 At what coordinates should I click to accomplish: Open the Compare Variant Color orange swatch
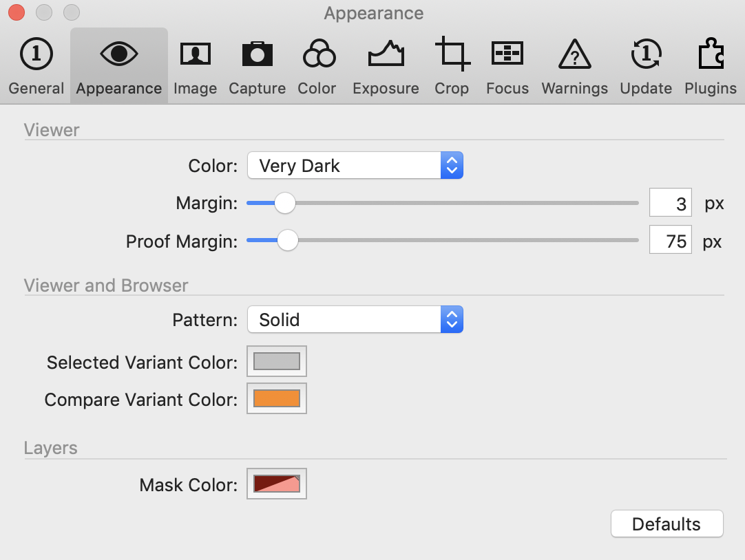click(277, 398)
